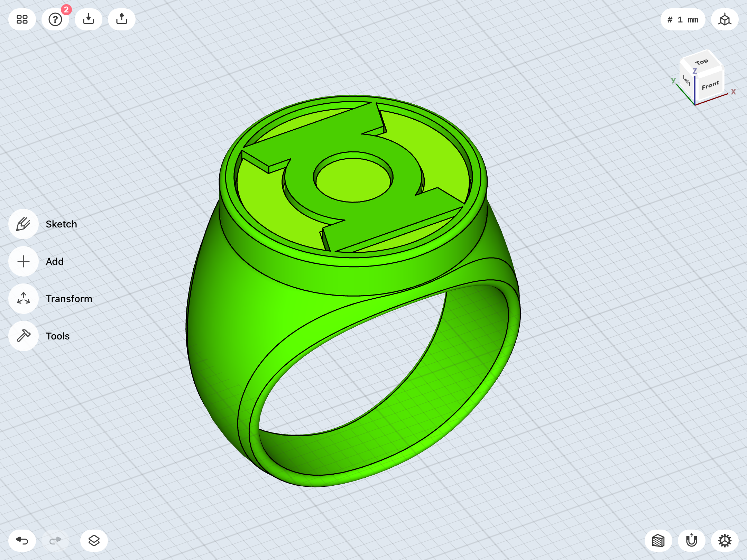Open the designs gallery grid icon
747x560 pixels.
point(22,19)
